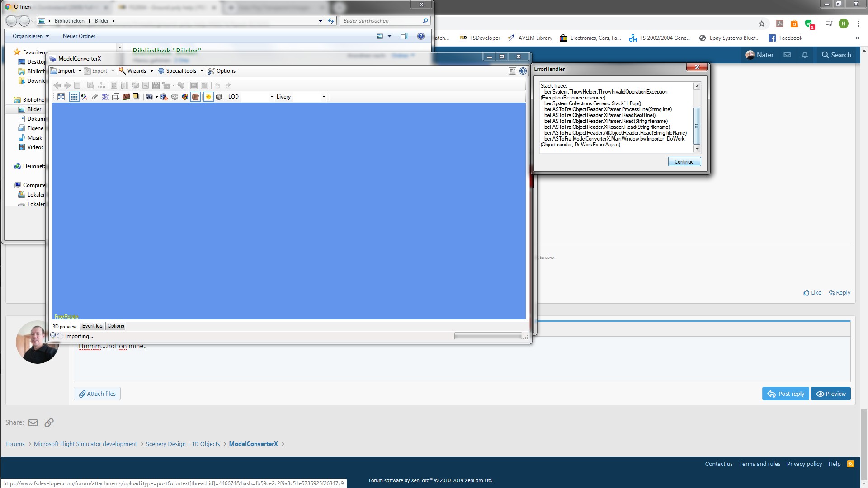Click the ModelConverterX help icon
868x488 pixels.
523,71
